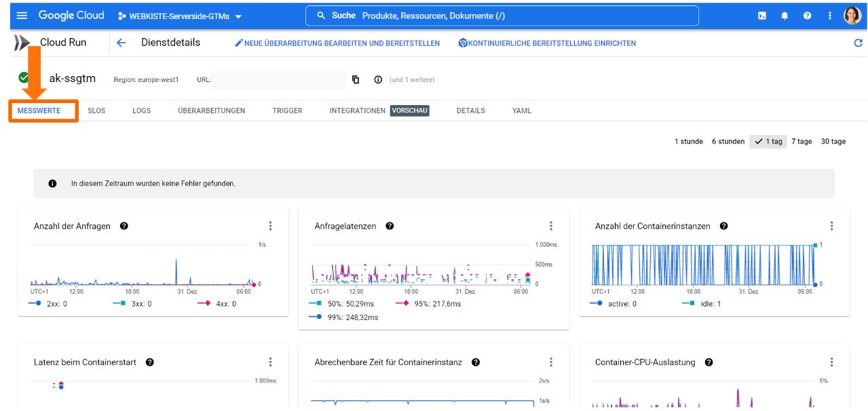The image size is (868, 411).
Task: Click Neue Überarbeitung bearbeiten und bereitstellen
Action: coord(337,43)
